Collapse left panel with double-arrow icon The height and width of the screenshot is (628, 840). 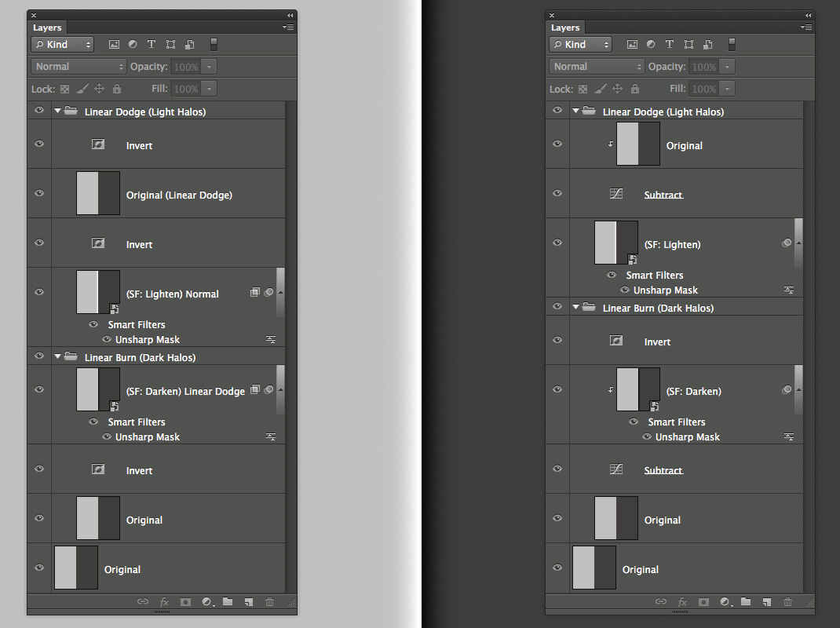pyautogui.click(x=290, y=16)
